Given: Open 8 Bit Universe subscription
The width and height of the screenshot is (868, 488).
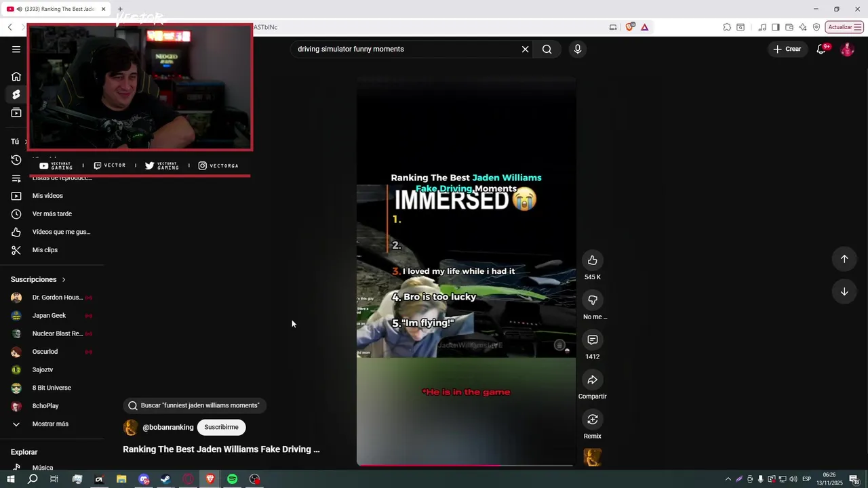Looking at the screenshot, I should [52, 388].
